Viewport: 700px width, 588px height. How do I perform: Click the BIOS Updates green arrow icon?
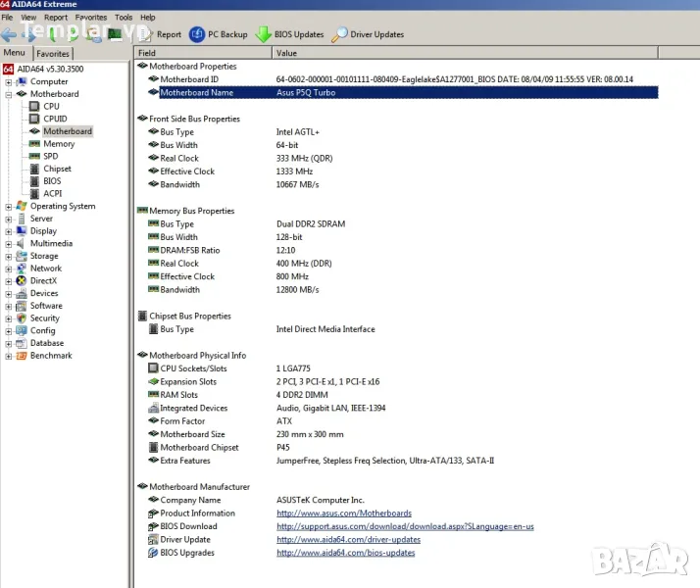pyautogui.click(x=264, y=34)
